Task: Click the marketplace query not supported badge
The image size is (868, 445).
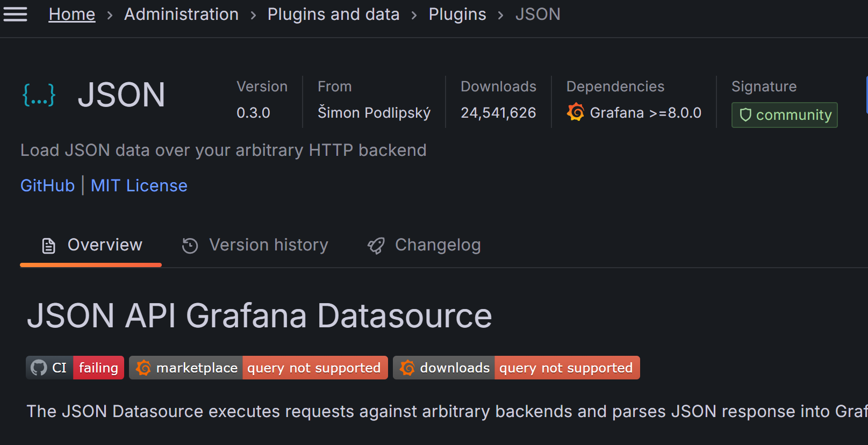Action: coord(259,368)
